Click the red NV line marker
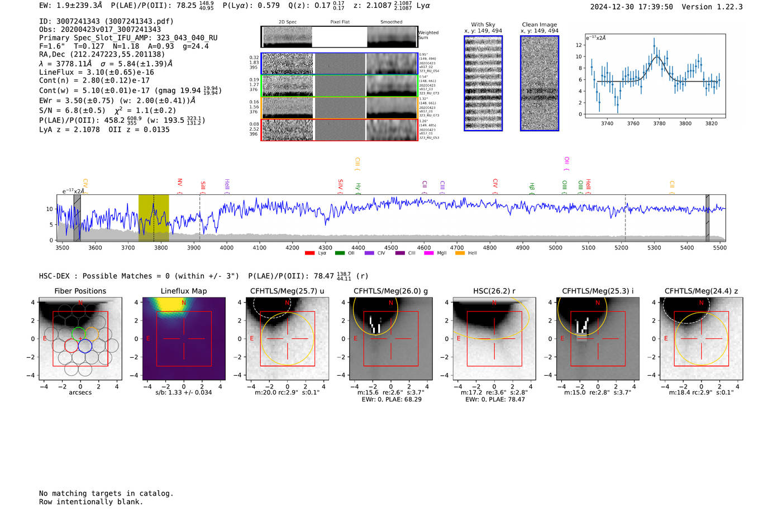The image size is (782, 532). [180, 186]
